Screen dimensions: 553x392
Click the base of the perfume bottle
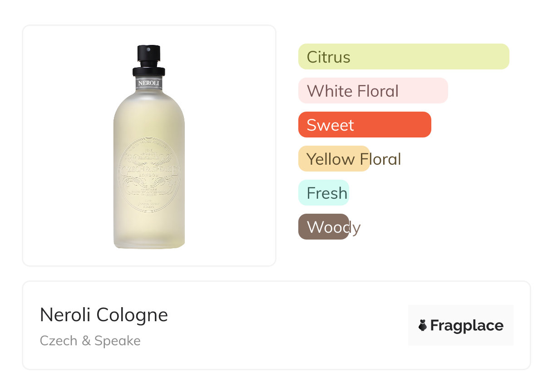coord(149,243)
